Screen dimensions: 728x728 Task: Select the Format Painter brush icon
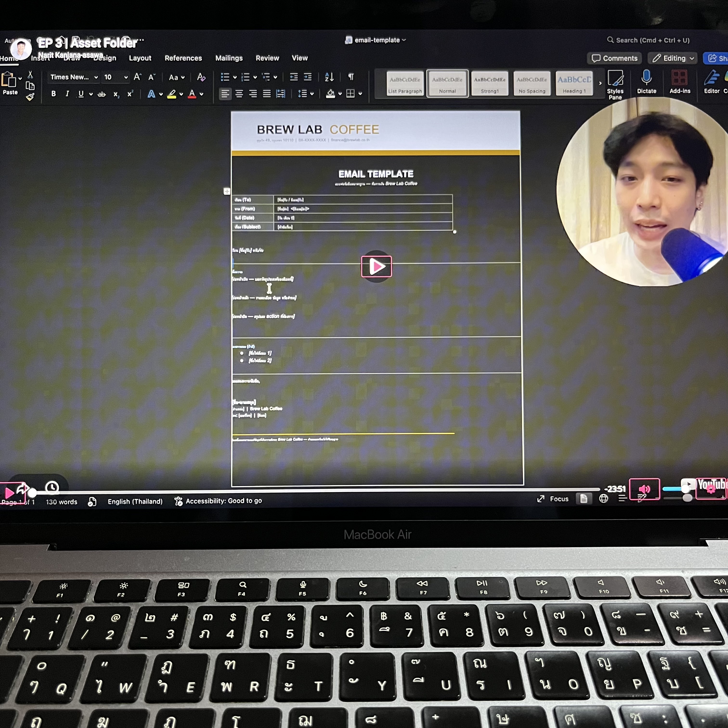30,97
